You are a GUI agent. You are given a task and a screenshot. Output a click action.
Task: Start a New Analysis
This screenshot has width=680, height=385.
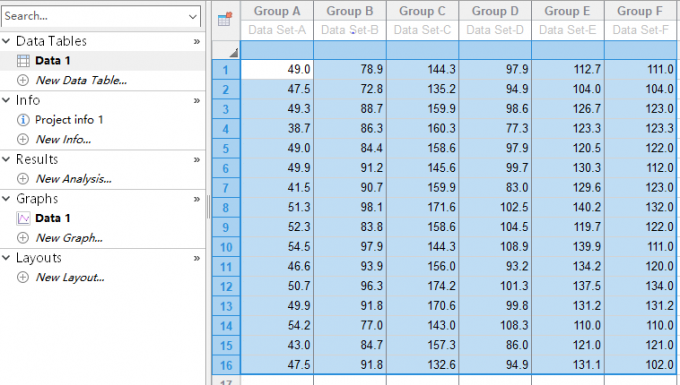click(x=73, y=179)
